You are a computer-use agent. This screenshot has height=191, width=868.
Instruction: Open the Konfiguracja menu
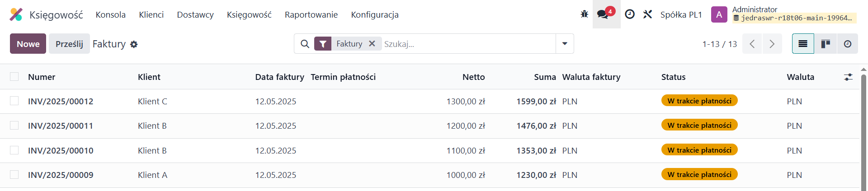coord(375,14)
